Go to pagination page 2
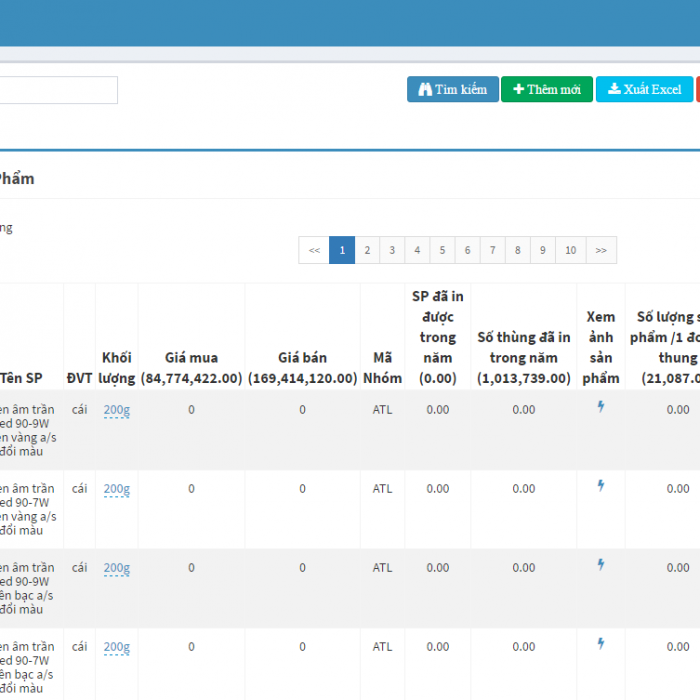 [x=367, y=250]
